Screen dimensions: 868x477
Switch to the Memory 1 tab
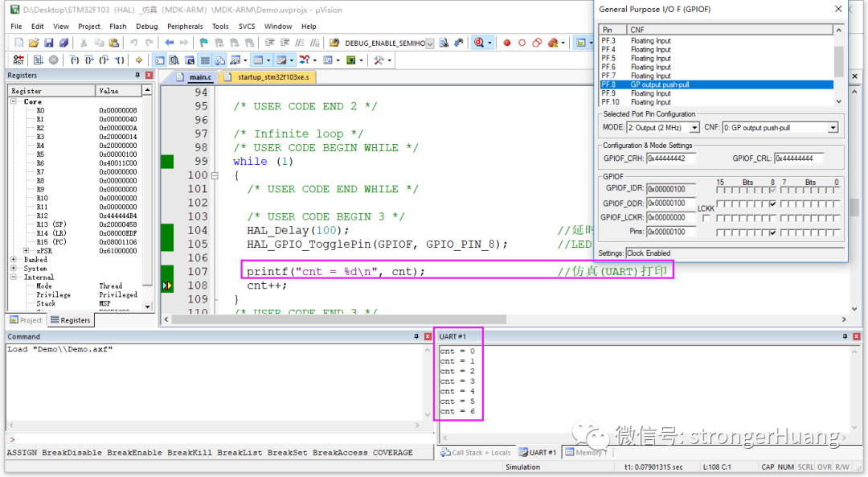click(x=586, y=453)
